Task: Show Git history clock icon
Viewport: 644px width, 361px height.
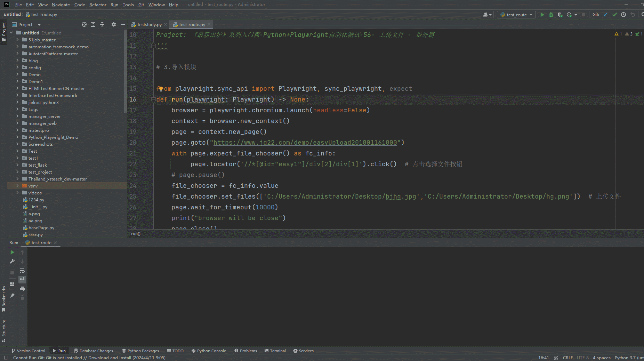Action: (x=623, y=15)
